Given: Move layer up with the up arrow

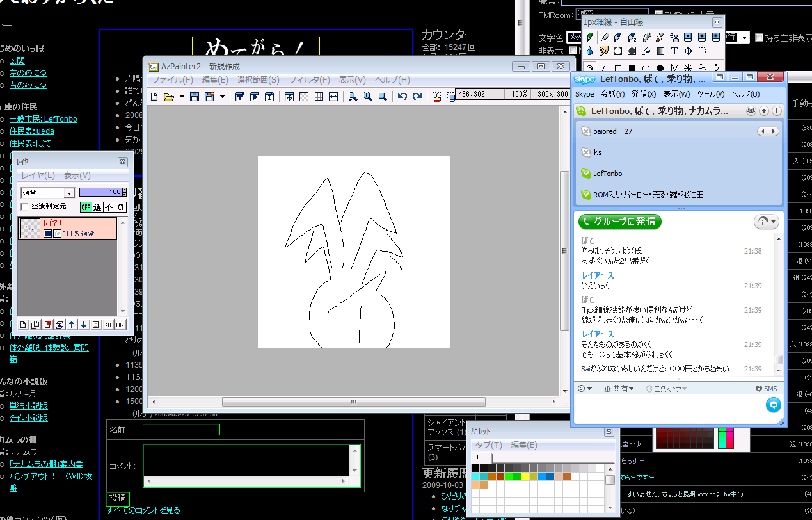Looking at the screenshot, I should tap(72, 325).
